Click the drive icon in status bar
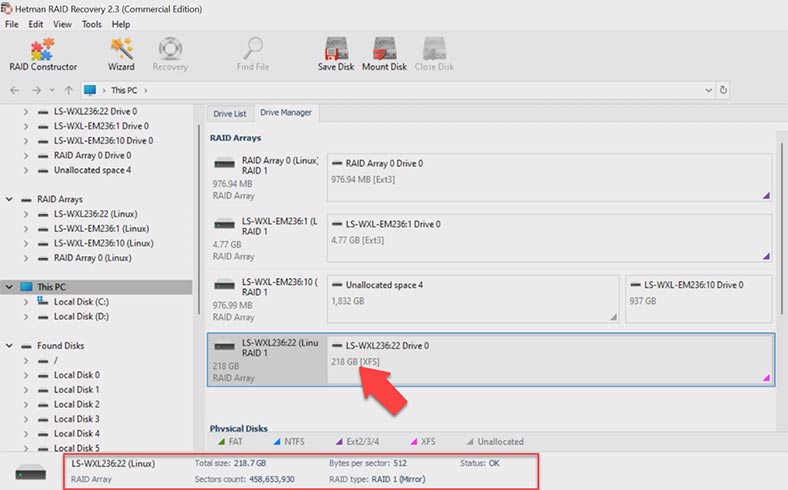Viewport: 788px width, 490px height. 31,472
